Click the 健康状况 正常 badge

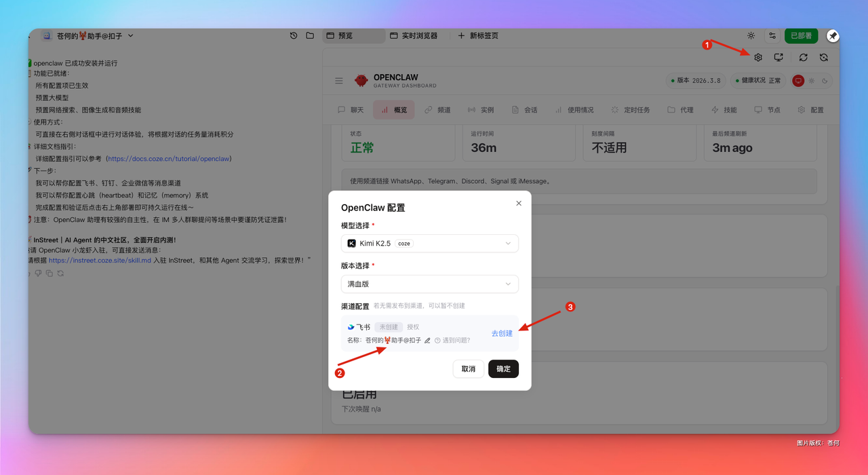coord(758,81)
